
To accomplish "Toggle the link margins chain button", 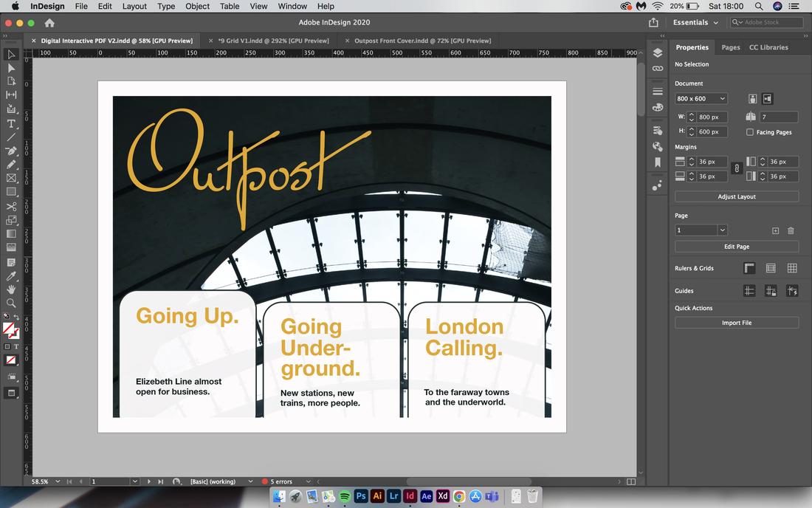I will pyautogui.click(x=737, y=168).
